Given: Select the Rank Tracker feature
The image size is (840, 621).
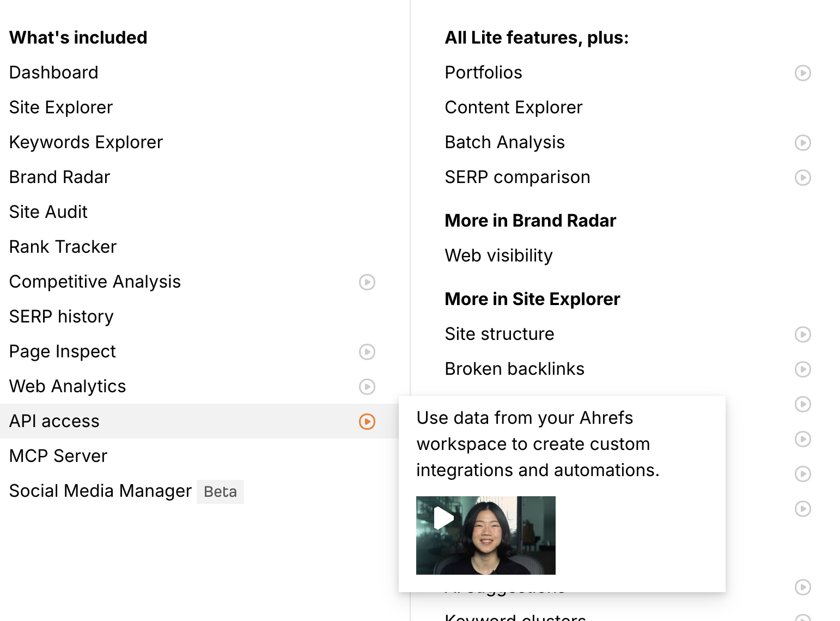Looking at the screenshot, I should click(x=63, y=247).
